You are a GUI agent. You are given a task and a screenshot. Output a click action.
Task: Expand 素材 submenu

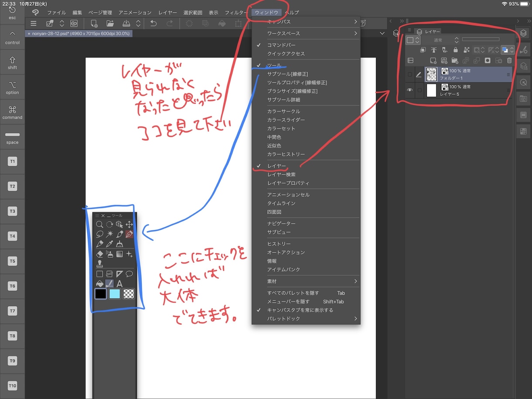[306, 281]
